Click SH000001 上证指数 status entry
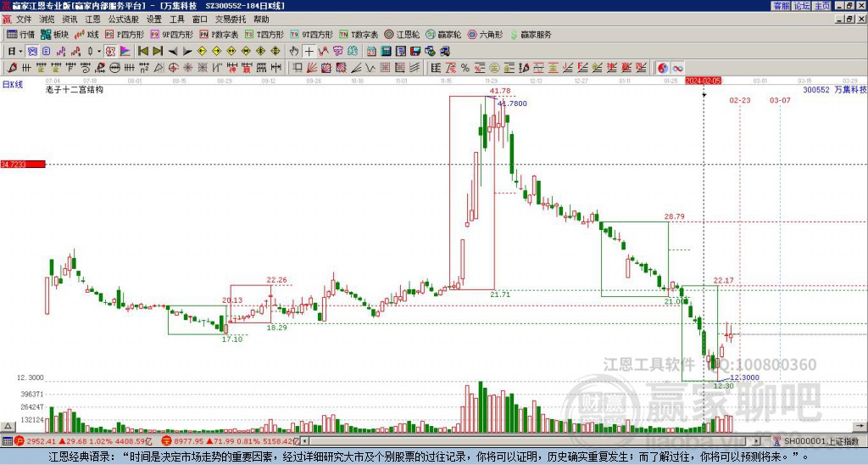 (x=821, y=441)
